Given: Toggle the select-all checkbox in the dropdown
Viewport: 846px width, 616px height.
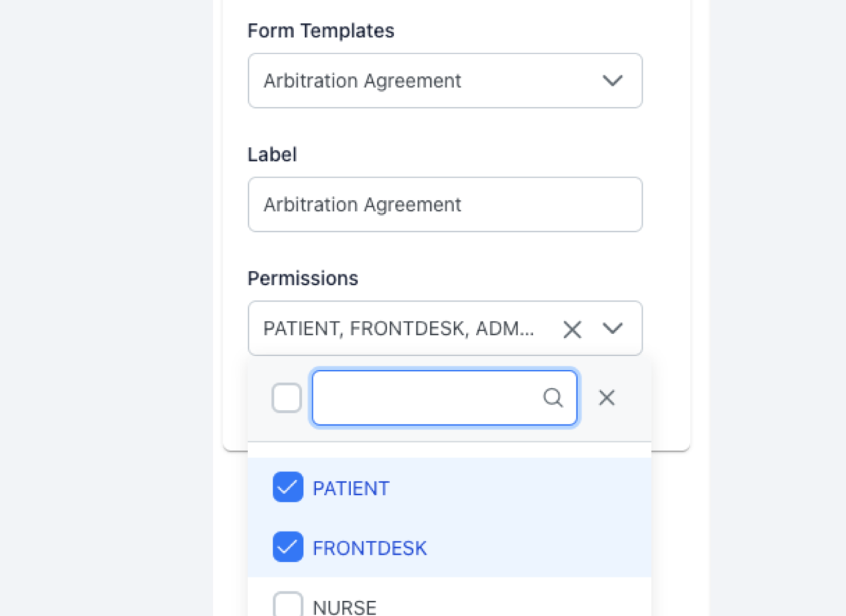Looking at the screenshot, I should tap(287, 398).
